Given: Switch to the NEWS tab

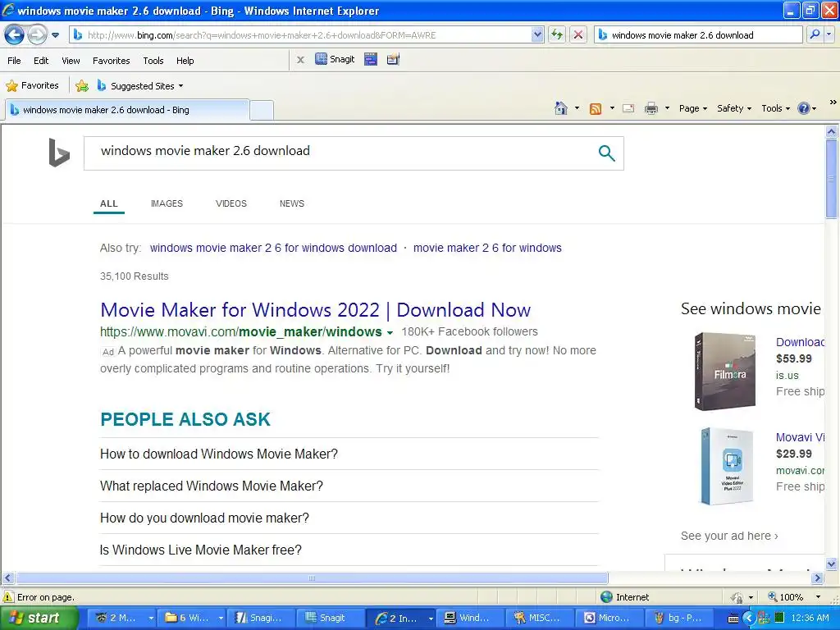Looking at the screenshot, I should pyautogui.click(x=291, y=203).
